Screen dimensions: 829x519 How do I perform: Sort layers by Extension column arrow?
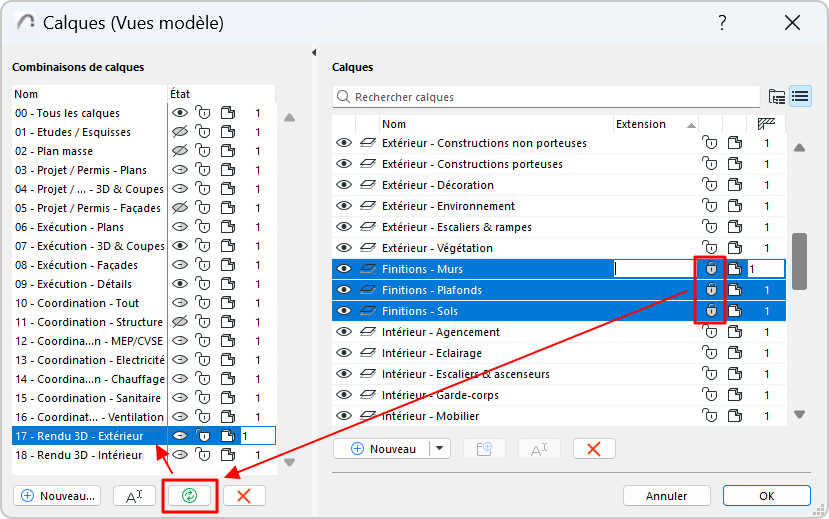(691, 125)
